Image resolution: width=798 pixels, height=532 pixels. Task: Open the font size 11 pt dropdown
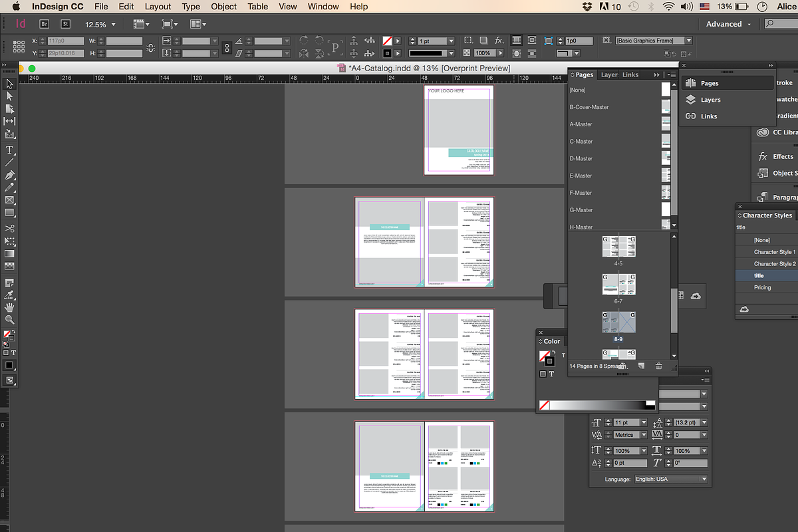(644, 422)
